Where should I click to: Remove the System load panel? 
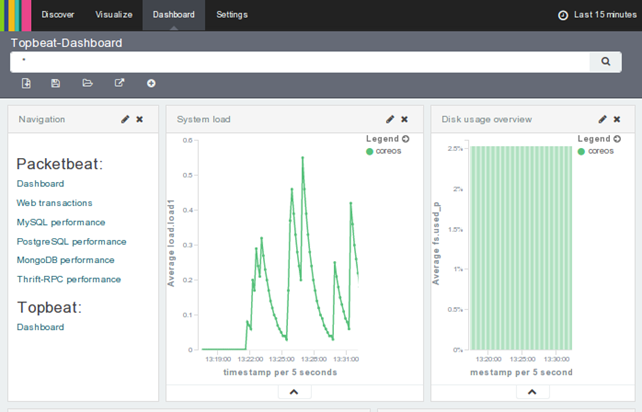click(405, 119)
